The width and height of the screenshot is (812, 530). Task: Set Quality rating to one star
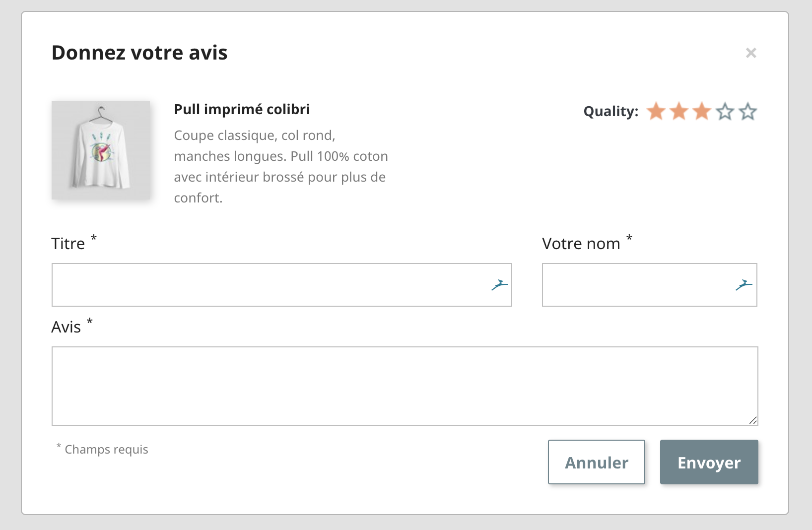click(656, 112)
